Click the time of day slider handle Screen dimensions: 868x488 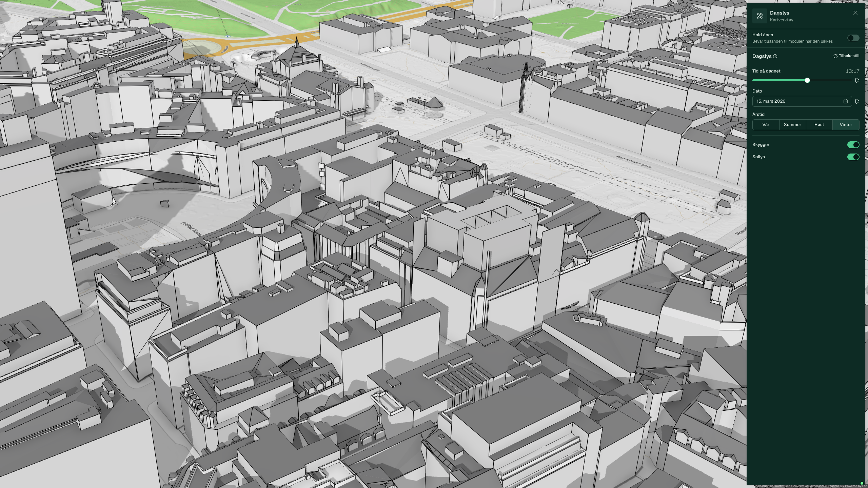pos(807,80)
